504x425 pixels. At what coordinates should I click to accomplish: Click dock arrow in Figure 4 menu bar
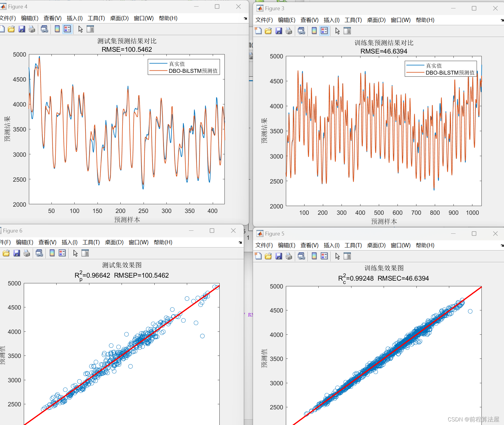[x=245, y=18]
